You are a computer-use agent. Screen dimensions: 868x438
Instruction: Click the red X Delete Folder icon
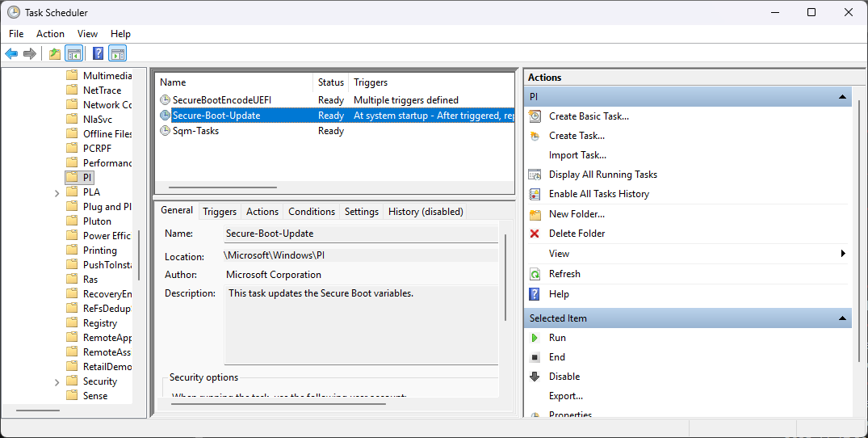click(535, 234)
